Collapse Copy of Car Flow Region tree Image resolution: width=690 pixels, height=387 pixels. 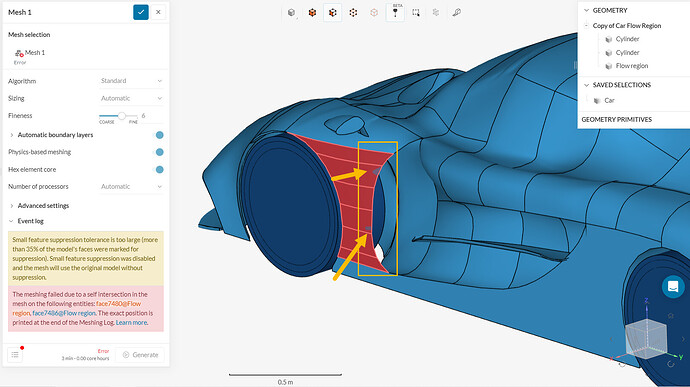pyautogui.click(x=586, y=26)
